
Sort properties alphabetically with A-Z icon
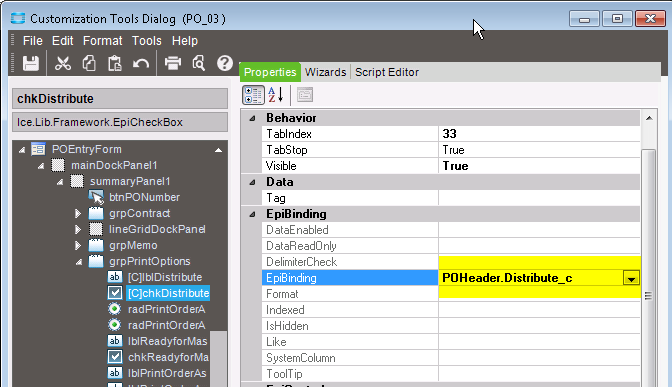tap(276, 95)
